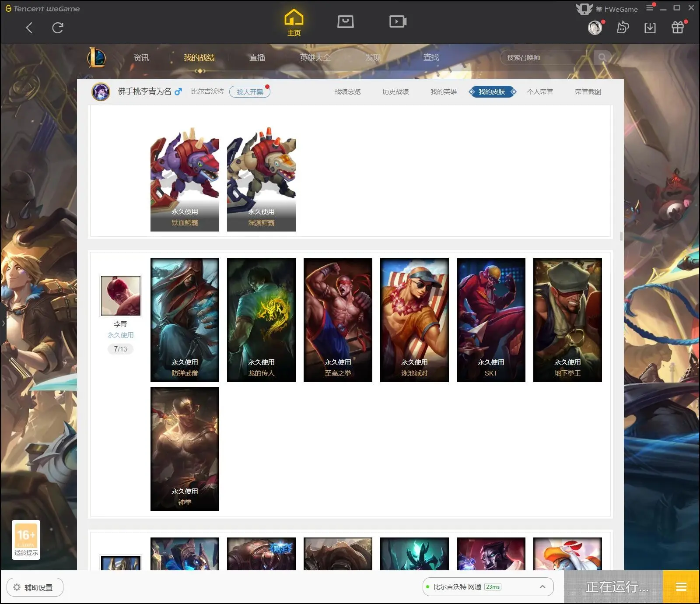
Task: Select the 至高之拳 skin card
Action: (338, 320)
